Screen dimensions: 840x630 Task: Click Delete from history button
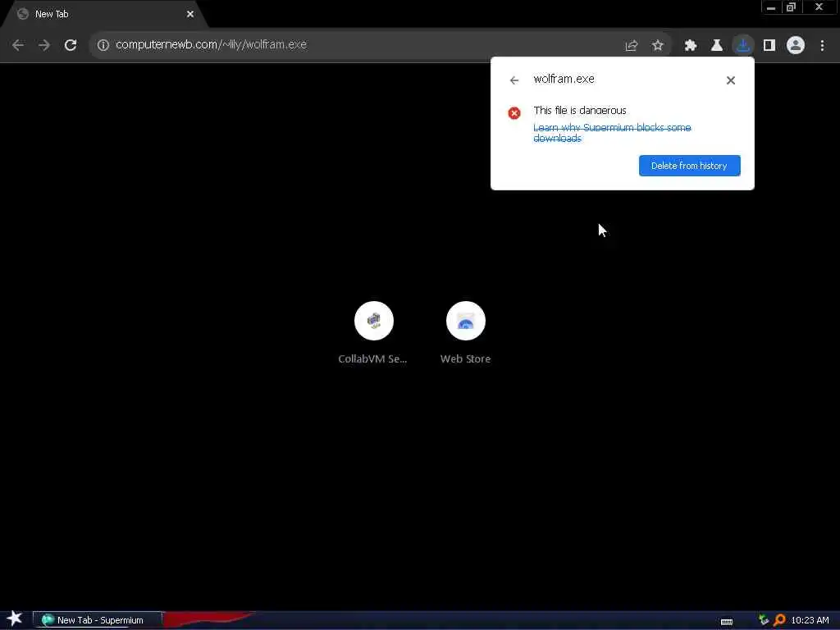coord(689,166)
